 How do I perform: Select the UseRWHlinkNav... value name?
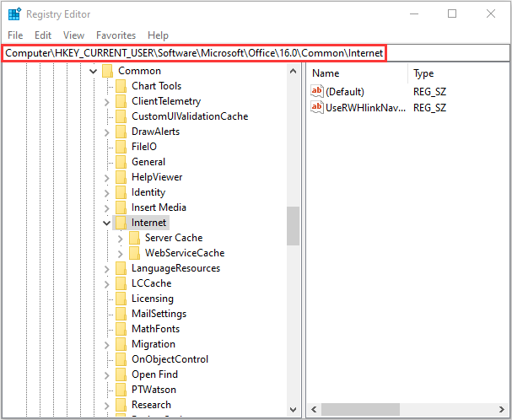(365, 108)
